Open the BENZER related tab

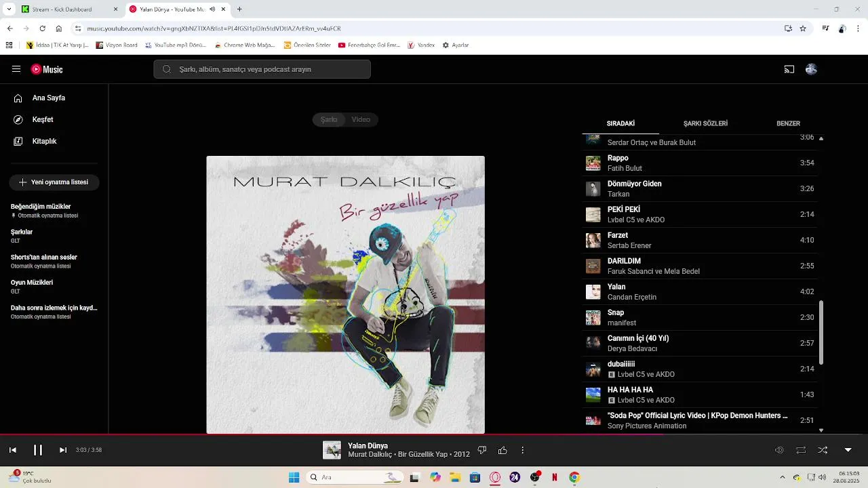788,124
